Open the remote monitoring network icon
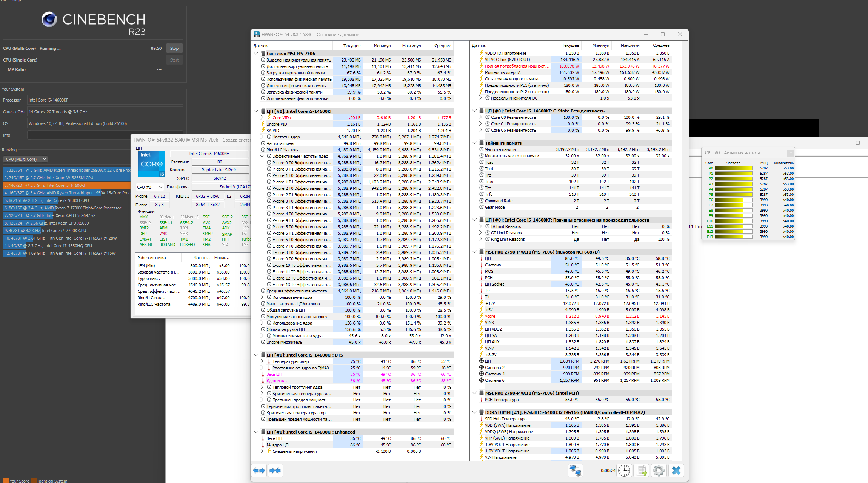 [576, 471]
